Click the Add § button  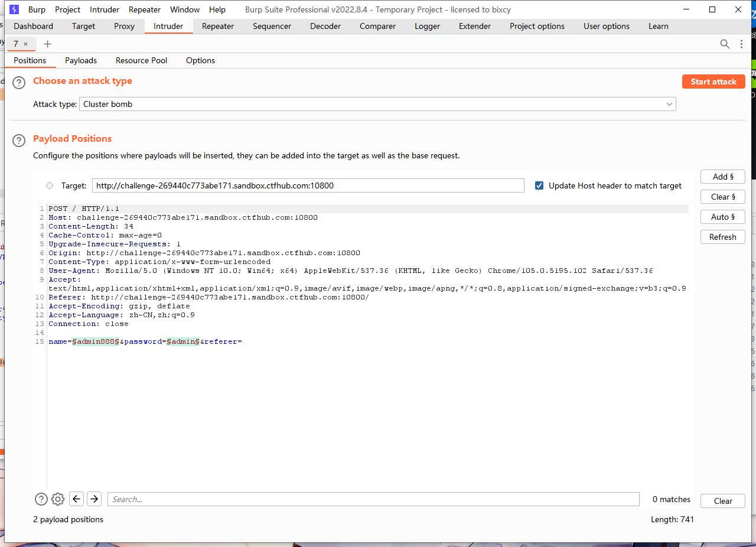click(723, 177)
